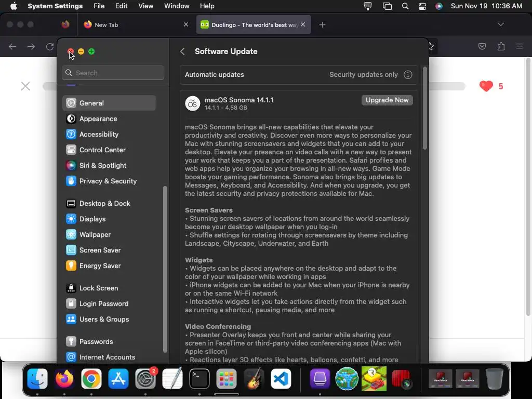Open the Edit menu
The height and width of the screenshot is (399, 532).
click(121, 6)
